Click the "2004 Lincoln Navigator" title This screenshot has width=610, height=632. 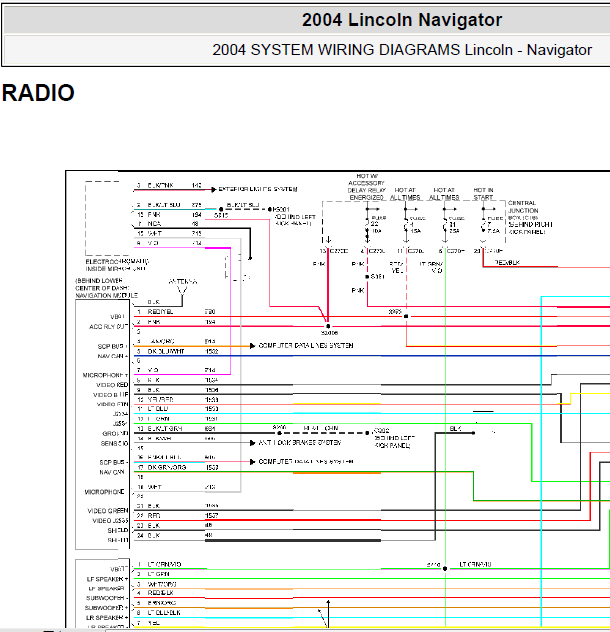click(402, 20)
